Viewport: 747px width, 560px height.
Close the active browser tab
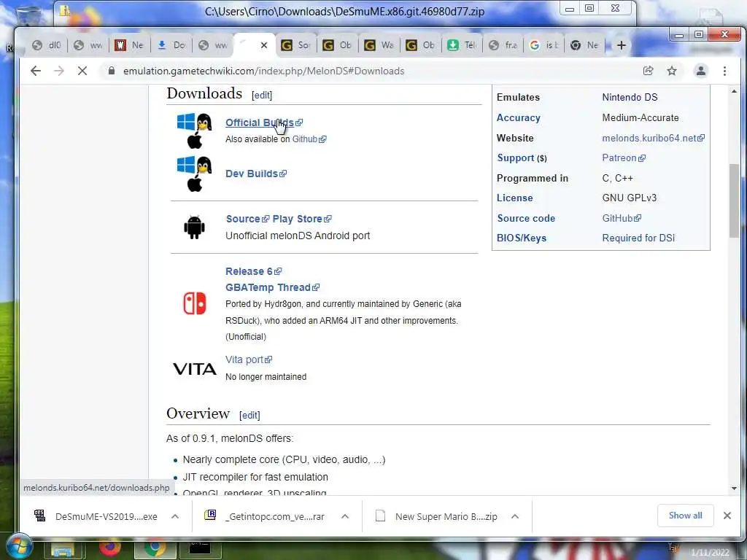point(264,45)
